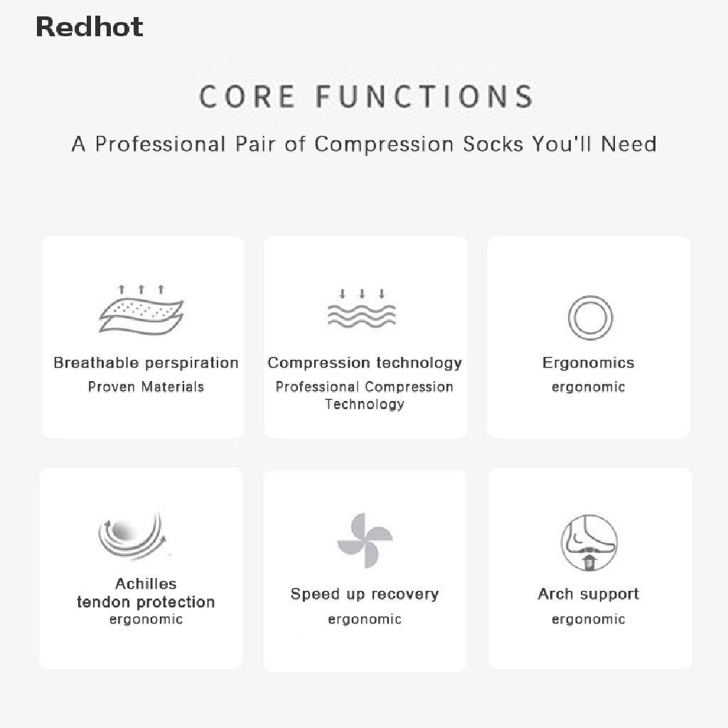Click the Achilles tendon protection label
This screenshot has width=728, height=728.
click(146, 593)
